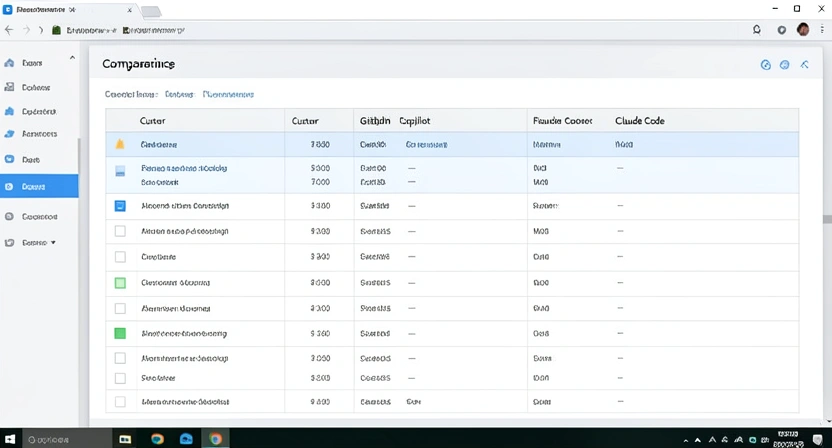Viewport: 832px width, 448px height.
Task: Click the second longer blue filter link
Action: coord(228,94)
